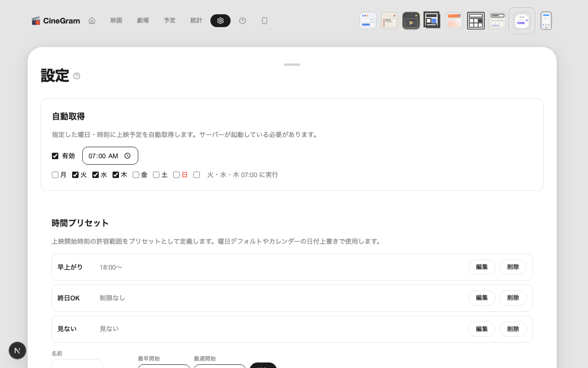Click 削除 on the 終日OK preset
The width and height of the screenshot is (588, 368).
tap(513, 298)
